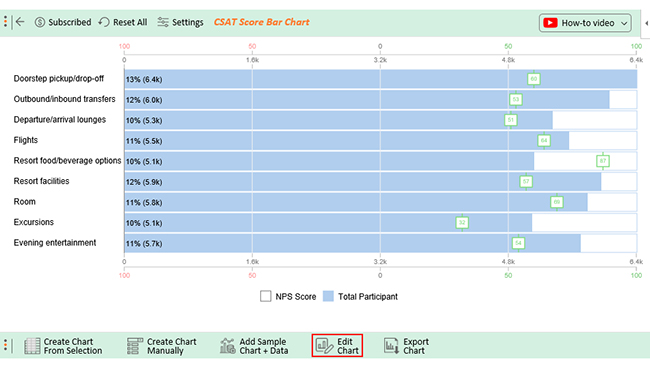This screenshot has height=368, width=650.
Task: Click the 12% (6.0k) bar value
Action: 144,100
